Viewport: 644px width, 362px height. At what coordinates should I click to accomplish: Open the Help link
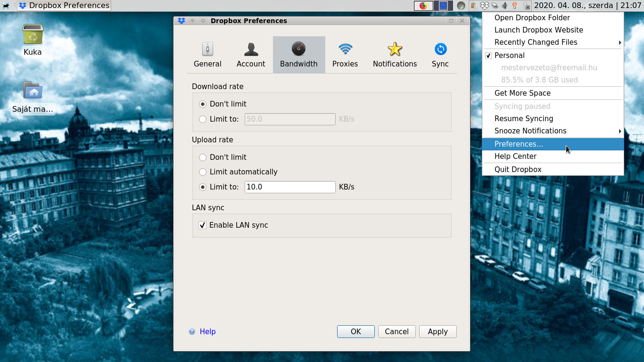point(208,332)
